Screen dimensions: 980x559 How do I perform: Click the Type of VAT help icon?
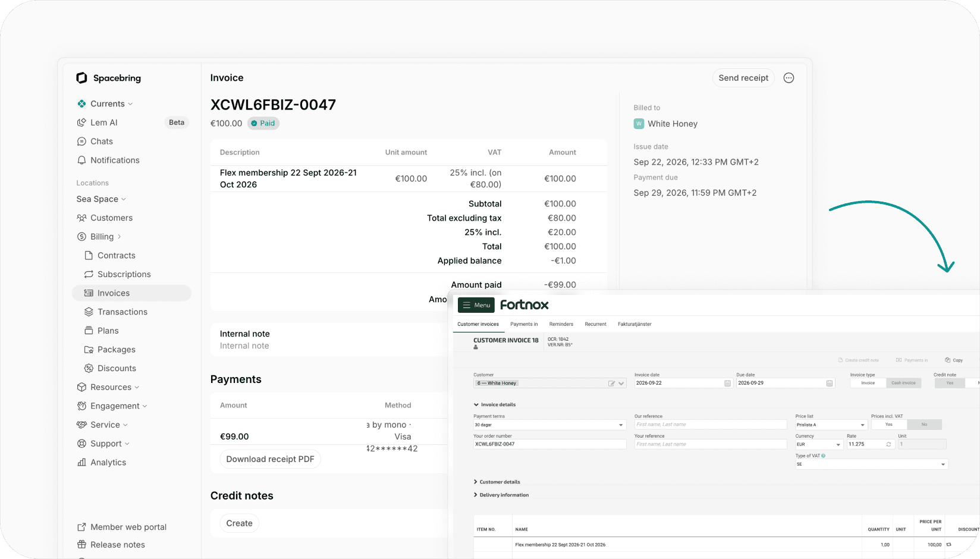click(x=824, y=456)
